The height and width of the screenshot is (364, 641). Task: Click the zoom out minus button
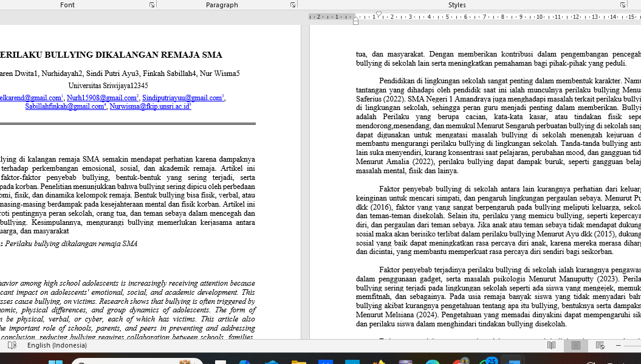[x=618, y=346]
